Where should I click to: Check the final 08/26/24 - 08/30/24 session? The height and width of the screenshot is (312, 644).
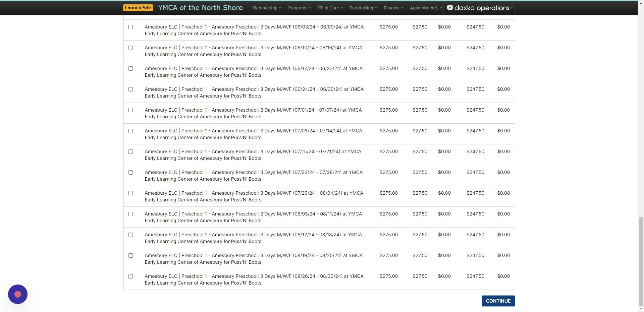click(x=130, y=276)
